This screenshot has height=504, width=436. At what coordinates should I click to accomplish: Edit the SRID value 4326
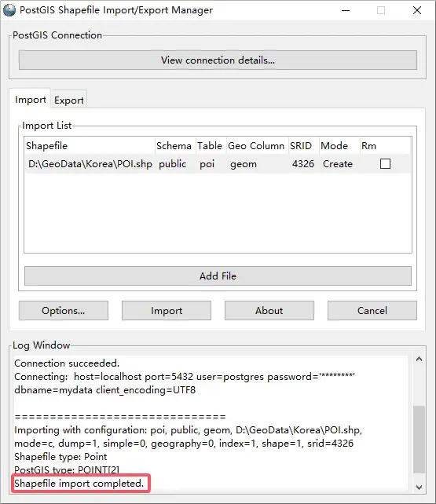pos(303,164)
